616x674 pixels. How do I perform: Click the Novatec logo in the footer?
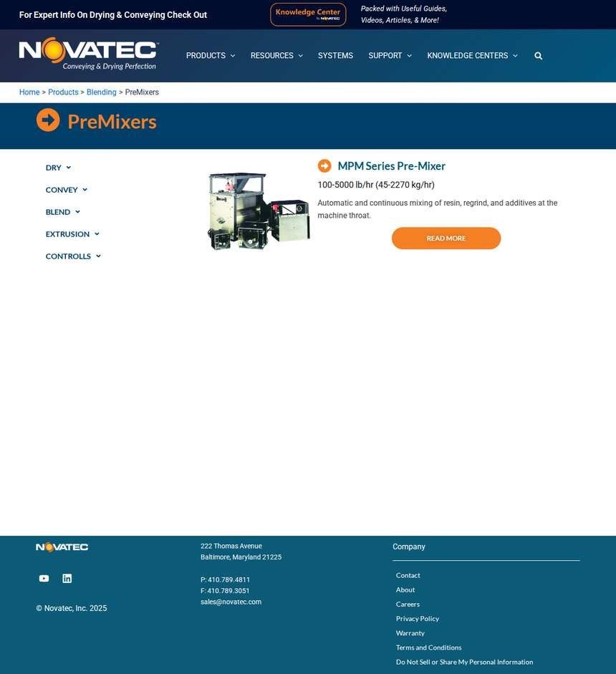pos(62,547)
